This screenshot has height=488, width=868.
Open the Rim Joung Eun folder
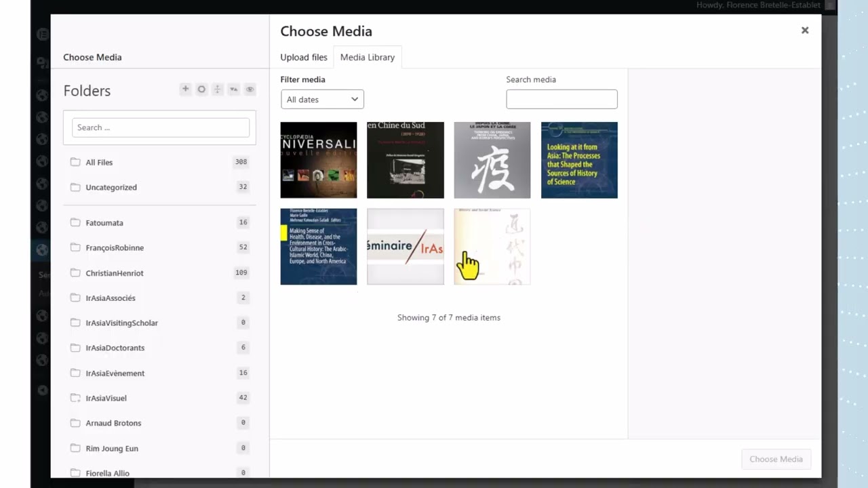[159, 449]
